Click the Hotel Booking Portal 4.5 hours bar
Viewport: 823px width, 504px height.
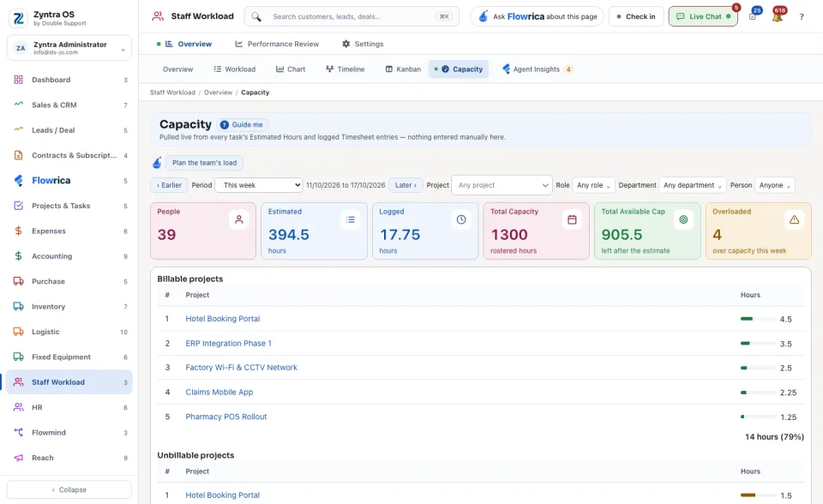[x=758, y=319]
